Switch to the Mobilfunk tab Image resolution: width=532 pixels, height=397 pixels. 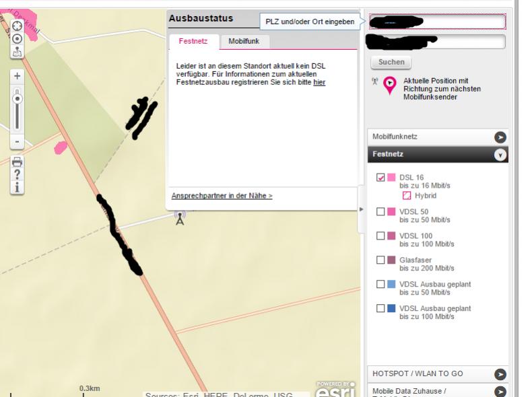click(244, 41)
